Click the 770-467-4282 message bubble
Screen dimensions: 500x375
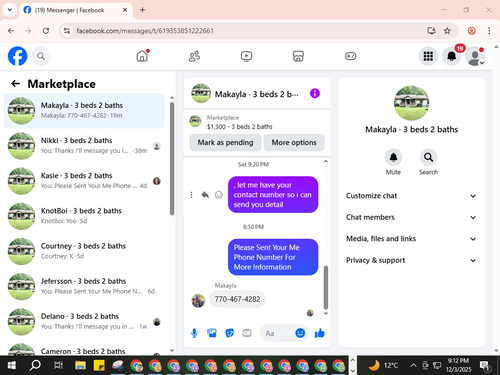237,299
